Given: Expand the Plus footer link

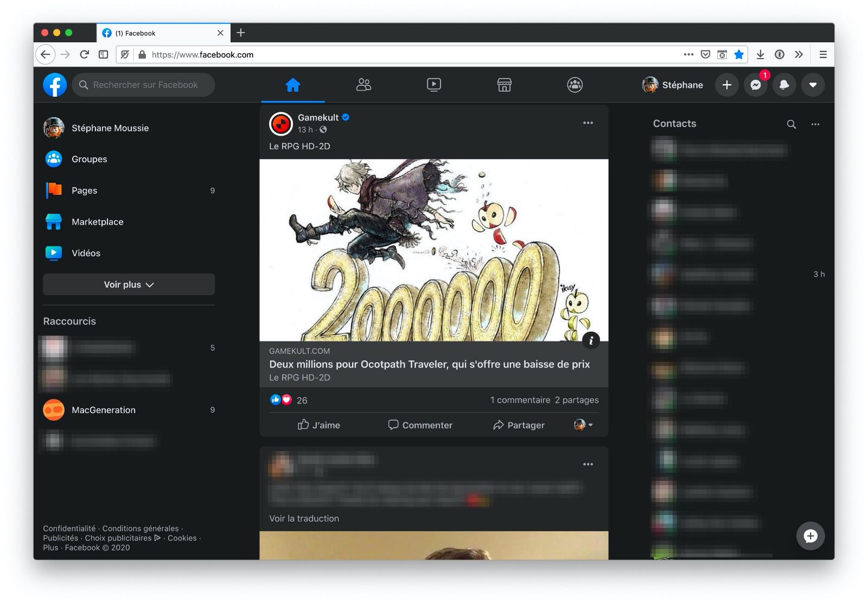Looking at the screenshot, I should pos(50,548).
